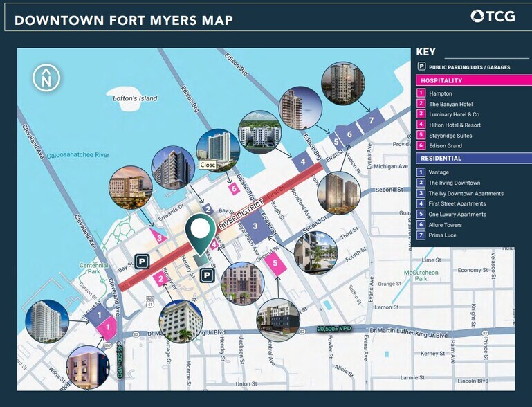Select purple marker 3 on River District
The image size is (532, 407).
(255, 225)
